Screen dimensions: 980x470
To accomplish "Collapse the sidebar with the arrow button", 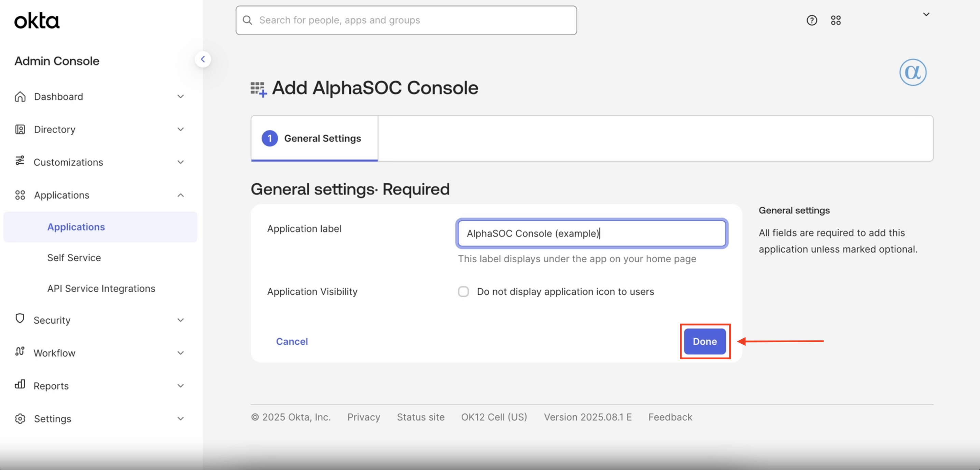I will pyautogui.click(x=203, y=59).
